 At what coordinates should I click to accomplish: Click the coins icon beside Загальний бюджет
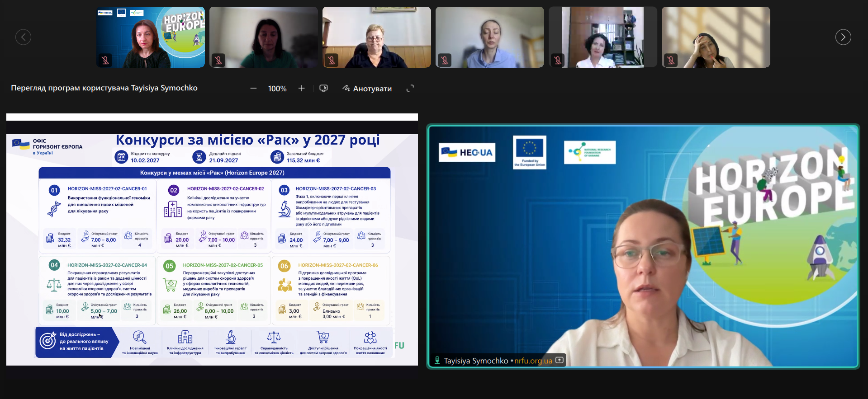(277, 157)
